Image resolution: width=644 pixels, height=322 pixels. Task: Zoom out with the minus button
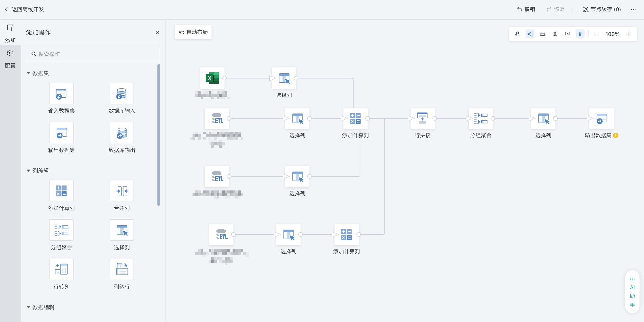[x=596, y=34]
